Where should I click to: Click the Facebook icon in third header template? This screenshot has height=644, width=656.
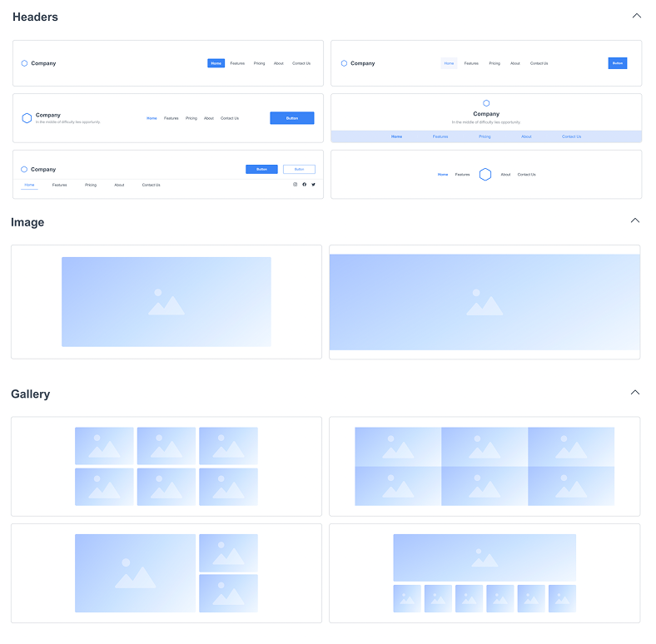pyautogui.click(x=304, y=185)
